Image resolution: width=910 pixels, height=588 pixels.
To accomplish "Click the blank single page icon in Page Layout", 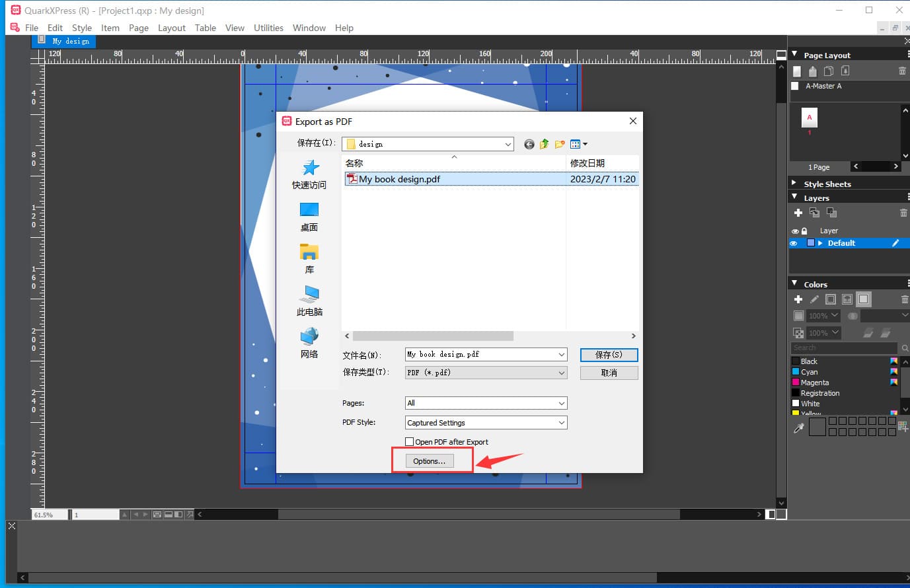I will coord(797,71).
